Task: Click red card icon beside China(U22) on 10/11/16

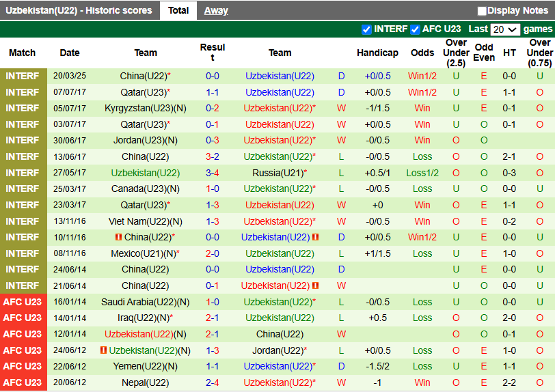Action: tap(118, 237)
